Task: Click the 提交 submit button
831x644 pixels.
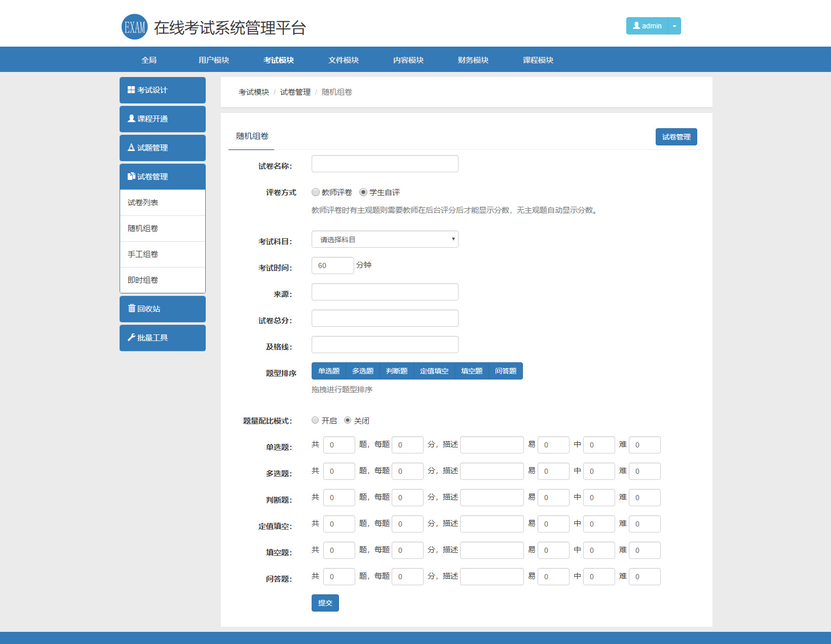Action: [x=325, y=603]
